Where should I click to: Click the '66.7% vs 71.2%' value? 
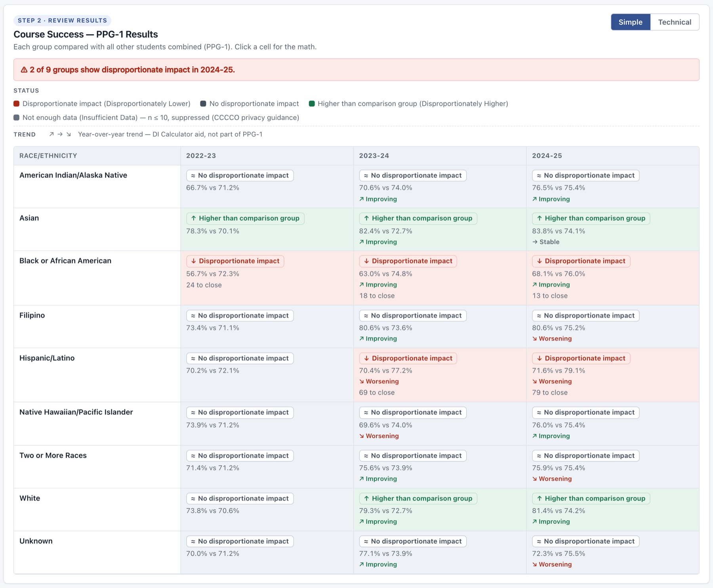coord(213,188)
